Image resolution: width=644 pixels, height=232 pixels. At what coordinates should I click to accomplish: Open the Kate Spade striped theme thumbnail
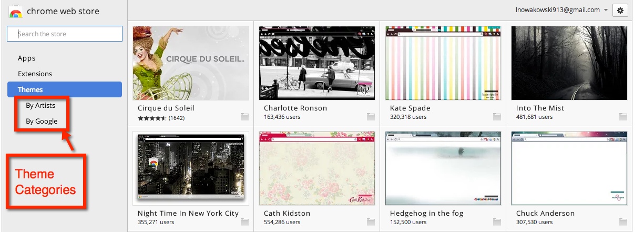[x=443, y=63]
